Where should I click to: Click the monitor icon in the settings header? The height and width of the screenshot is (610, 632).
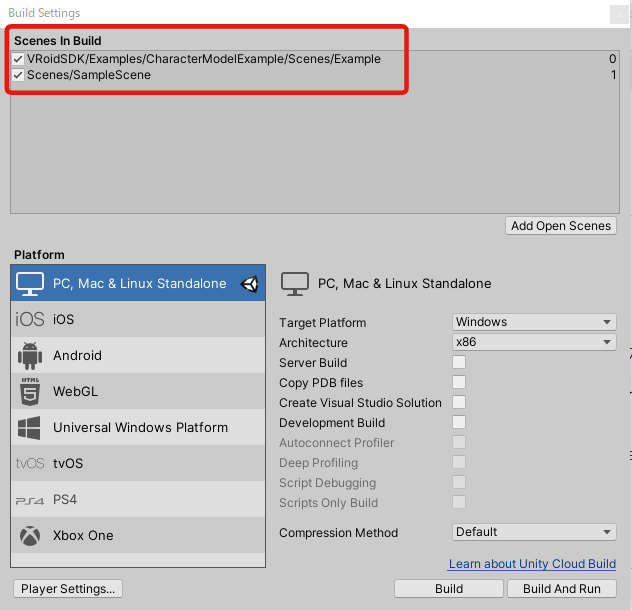295,284
